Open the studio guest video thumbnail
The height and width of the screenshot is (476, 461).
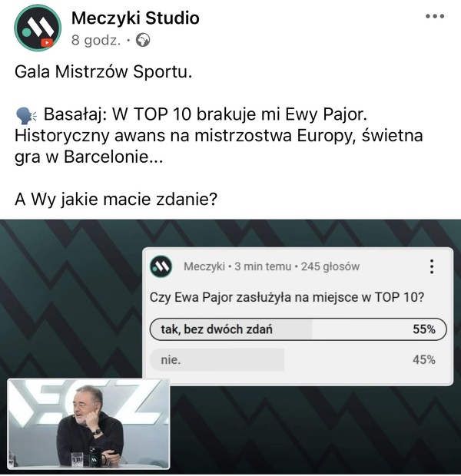[x=88, y=424]
